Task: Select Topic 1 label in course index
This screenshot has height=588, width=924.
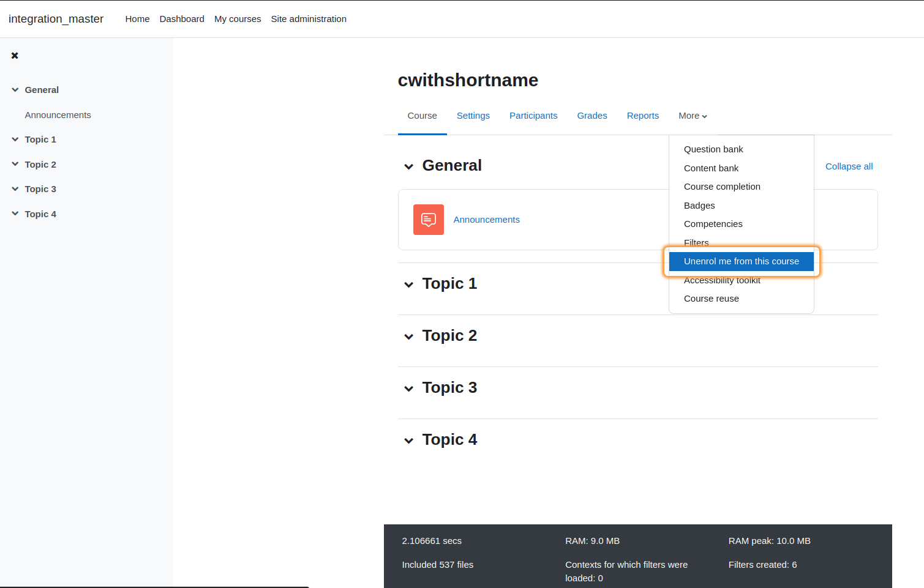Action: (40, 140)
